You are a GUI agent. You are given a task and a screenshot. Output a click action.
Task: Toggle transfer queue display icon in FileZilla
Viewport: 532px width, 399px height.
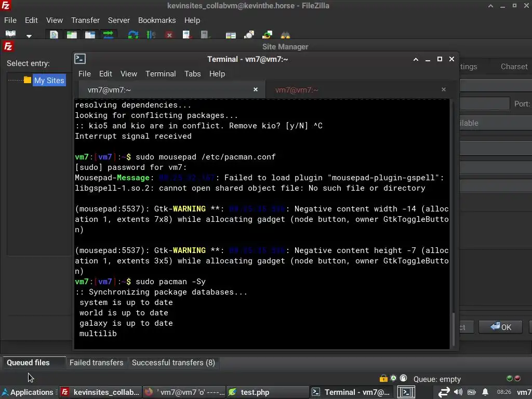pos(108,34)
